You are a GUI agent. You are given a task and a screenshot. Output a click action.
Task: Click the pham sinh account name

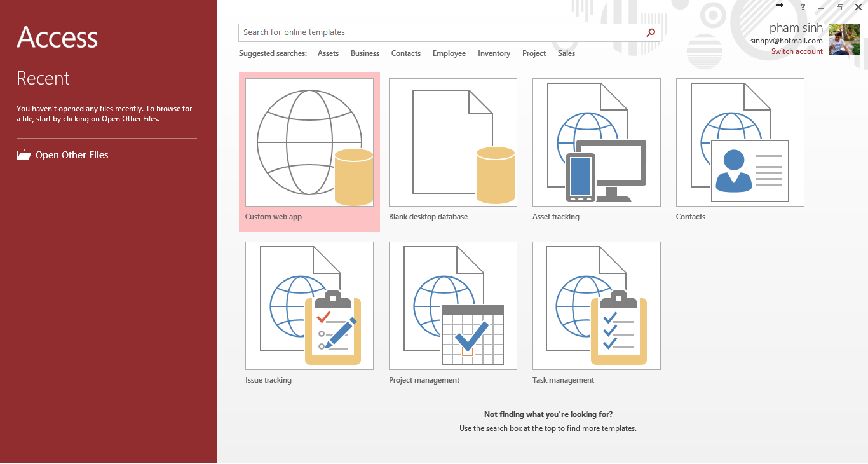(x=796, y=28)
